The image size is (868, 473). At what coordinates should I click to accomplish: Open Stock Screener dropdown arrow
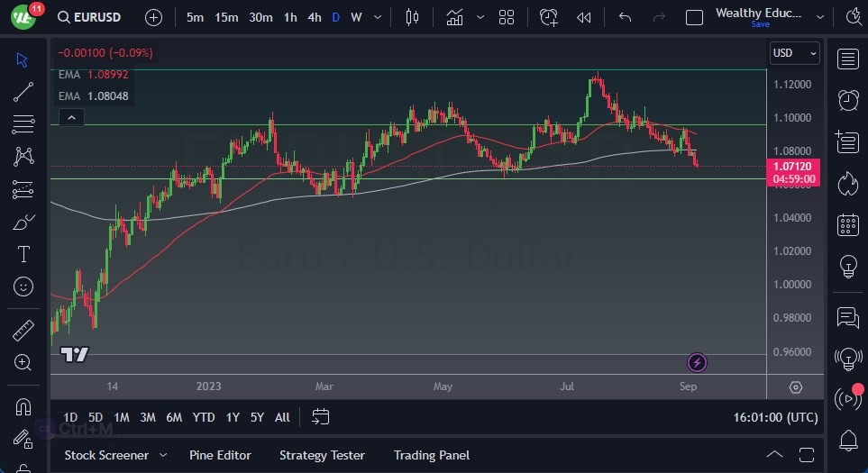pos(163,455)
